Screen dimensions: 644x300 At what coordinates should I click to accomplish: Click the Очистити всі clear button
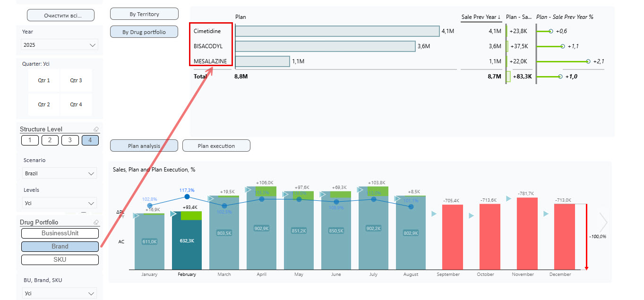coord(60,15)
